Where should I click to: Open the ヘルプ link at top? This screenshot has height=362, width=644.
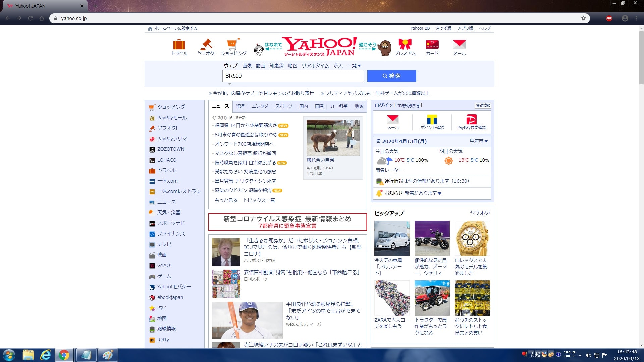(x=484, y=28)
